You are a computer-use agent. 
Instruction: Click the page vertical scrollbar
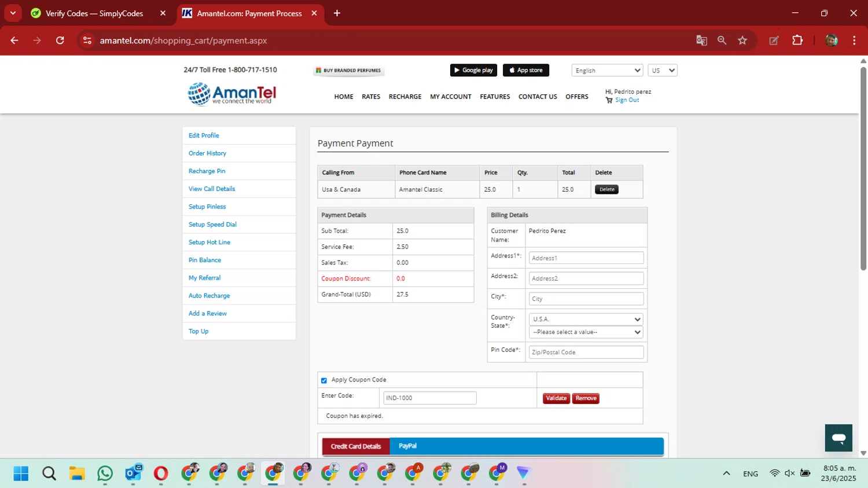[863, 168]
